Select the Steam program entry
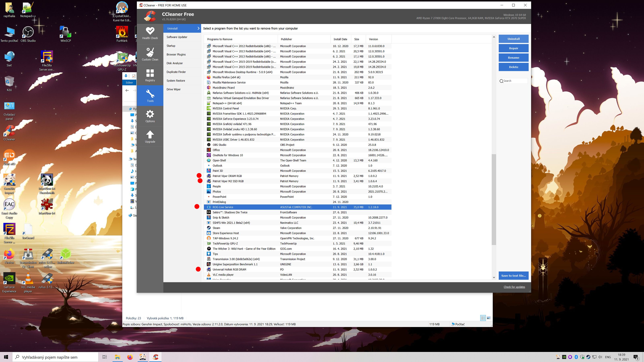644x362 pixels. pyautogui.click(x=298, y=228)
